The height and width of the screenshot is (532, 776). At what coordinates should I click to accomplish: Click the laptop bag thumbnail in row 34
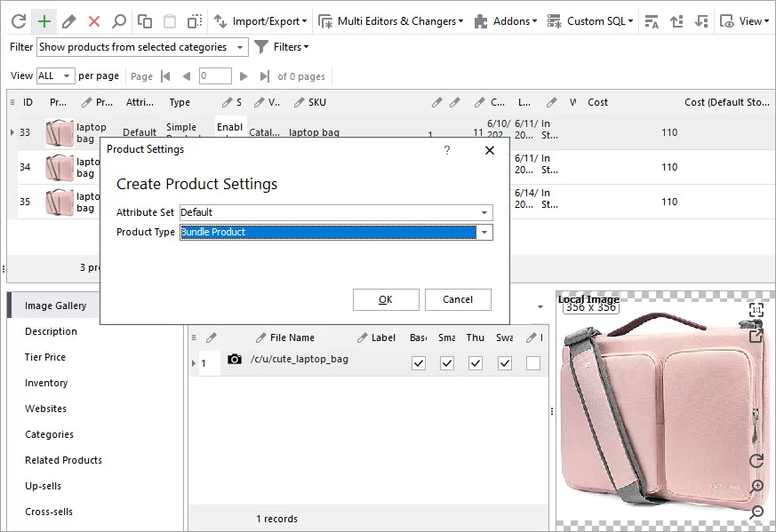60,167
